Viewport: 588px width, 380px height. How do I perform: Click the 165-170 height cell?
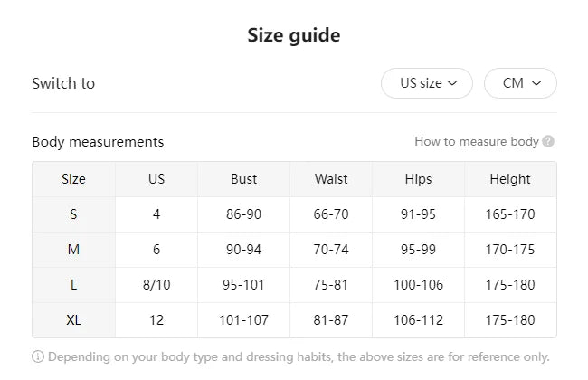tap(510, 214)
